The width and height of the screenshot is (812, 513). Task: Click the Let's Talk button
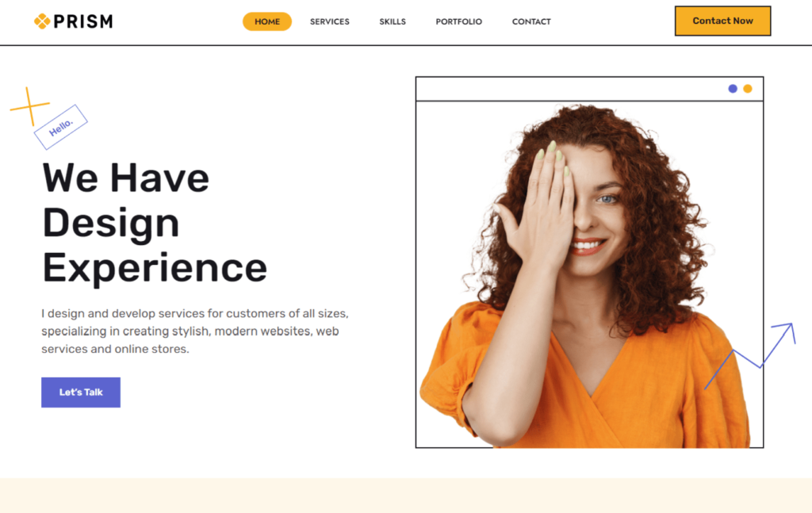click(x=81, y=392)
